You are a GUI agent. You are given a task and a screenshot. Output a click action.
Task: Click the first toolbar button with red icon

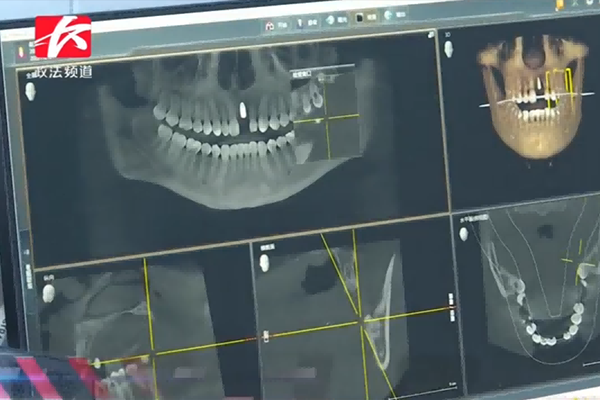click(272, 24)
